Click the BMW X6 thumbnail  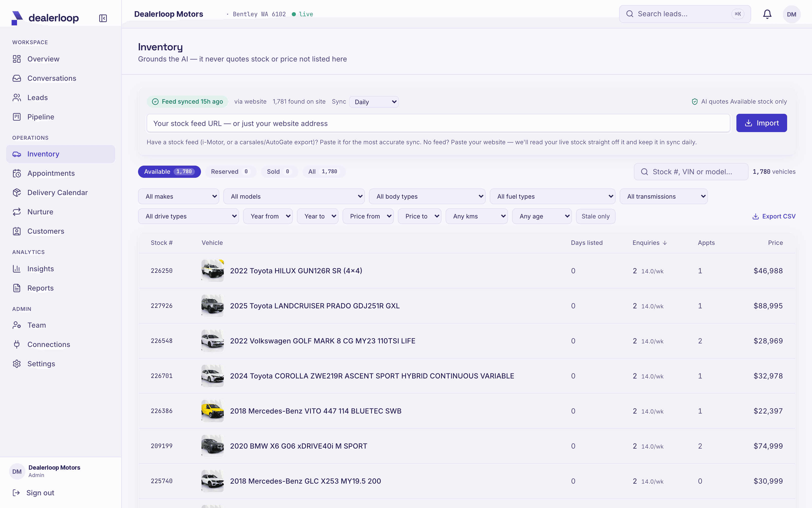pos(212,446)
